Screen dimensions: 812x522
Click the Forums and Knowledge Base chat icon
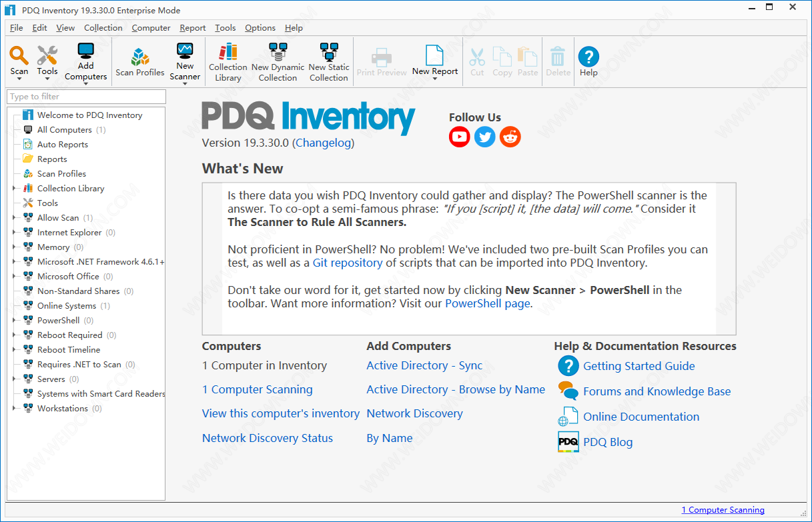(x=568, y=391)
